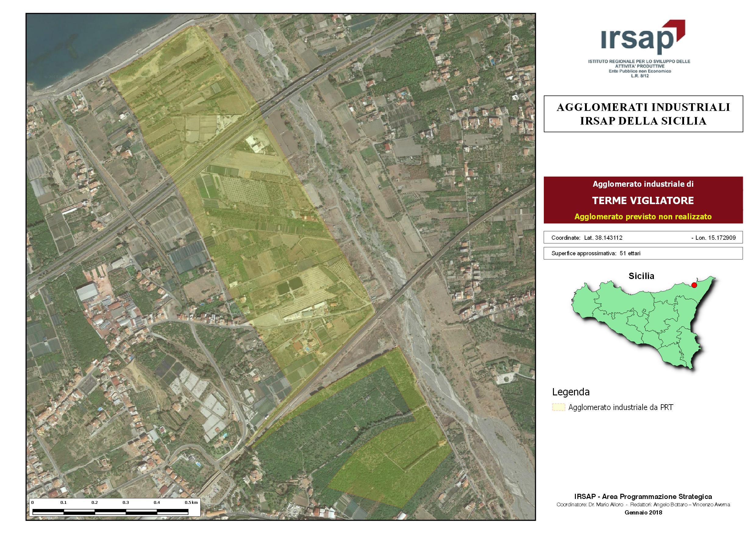Click 'Ente Pubblico non Economico' text
This screenshot has width=756, height=534.
[640, 71]
